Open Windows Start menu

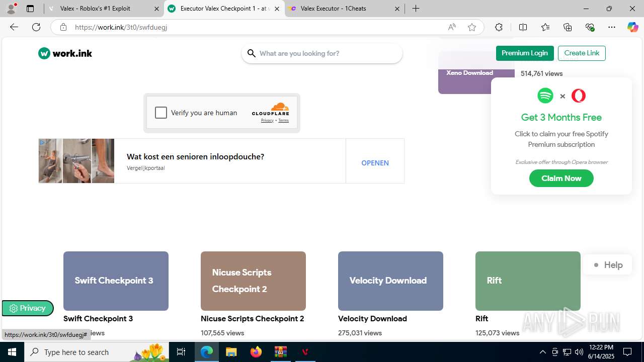12,352
